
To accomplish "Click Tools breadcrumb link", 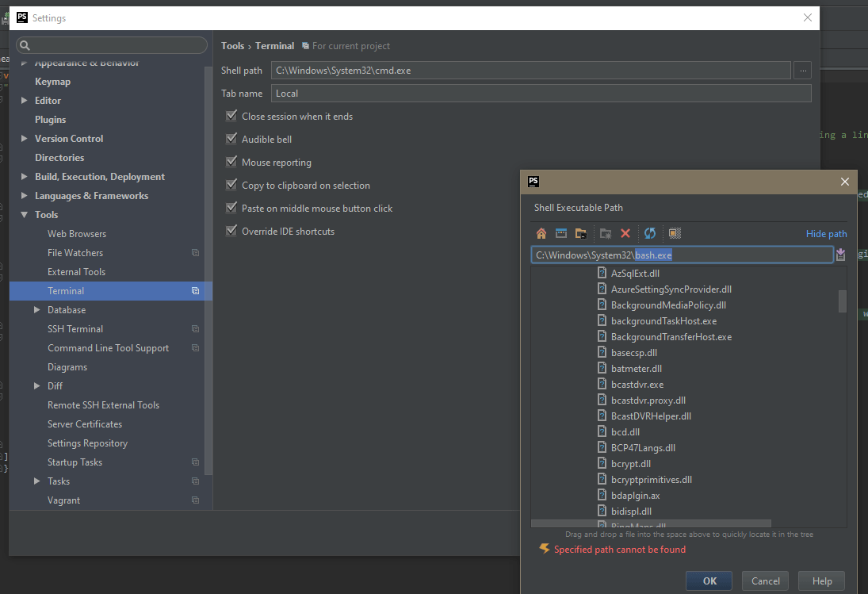I will [x=232, y=46].
